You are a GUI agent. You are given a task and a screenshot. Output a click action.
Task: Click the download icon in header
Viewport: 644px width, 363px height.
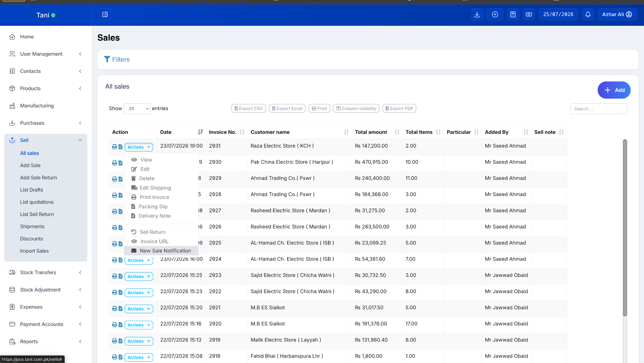tap(477, 14)
